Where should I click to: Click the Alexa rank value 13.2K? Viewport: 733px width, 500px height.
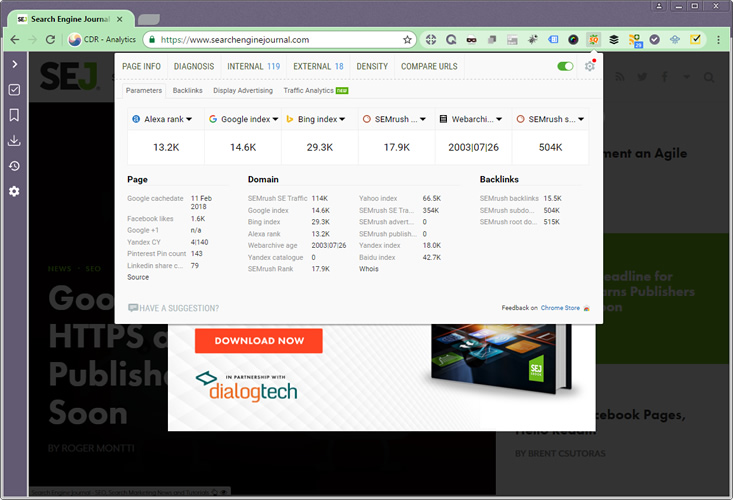pyautogui.click(x=166, y=148)
